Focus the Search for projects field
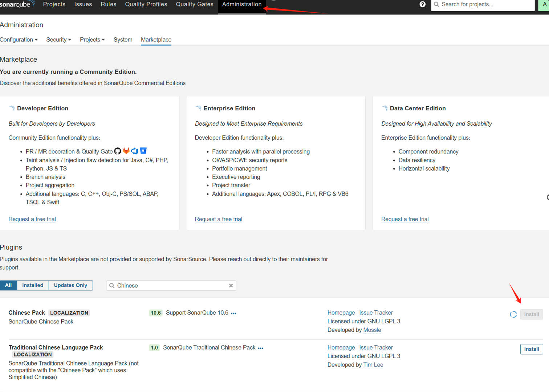This screenshot has height=392, width=549. 483,4
